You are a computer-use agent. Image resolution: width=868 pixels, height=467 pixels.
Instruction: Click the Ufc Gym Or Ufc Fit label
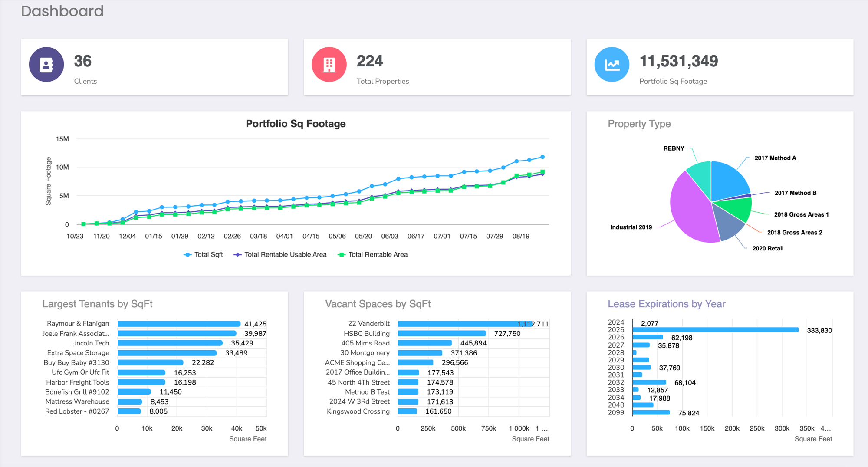tap(80, 372)
